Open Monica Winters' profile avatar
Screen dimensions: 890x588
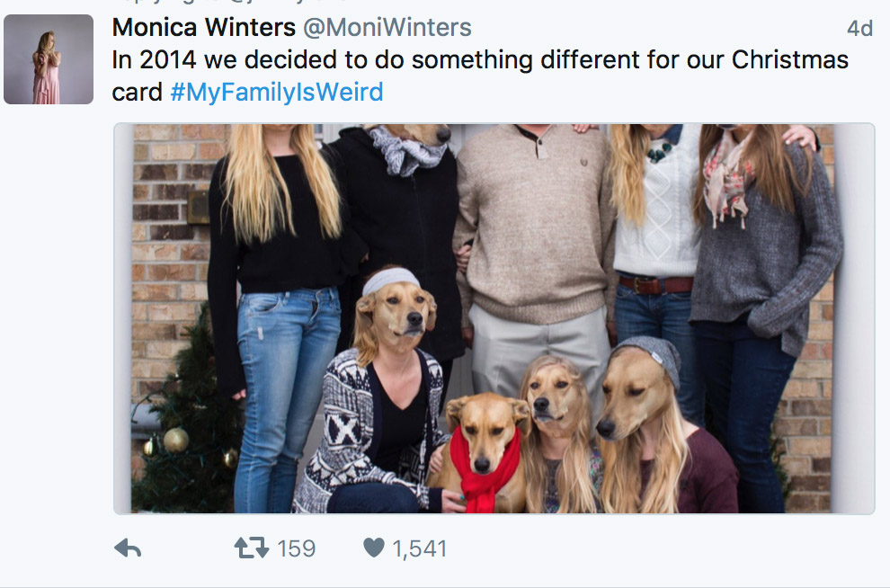coord(49,59)
